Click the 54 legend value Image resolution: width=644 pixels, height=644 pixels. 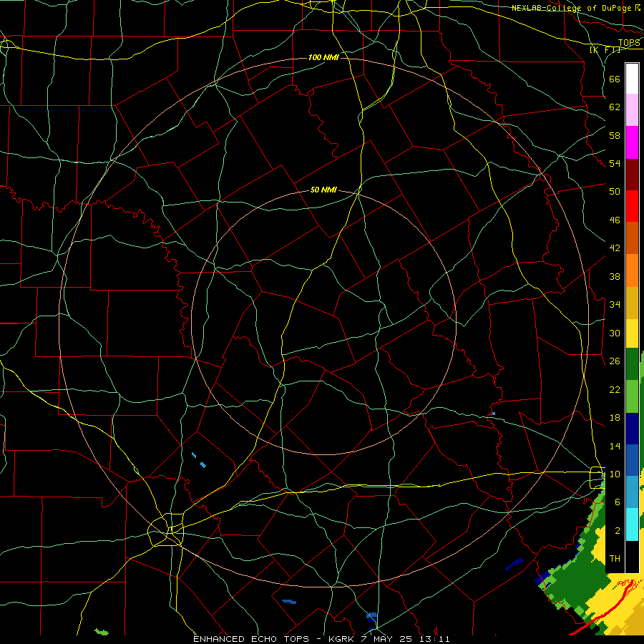[615, 163]
